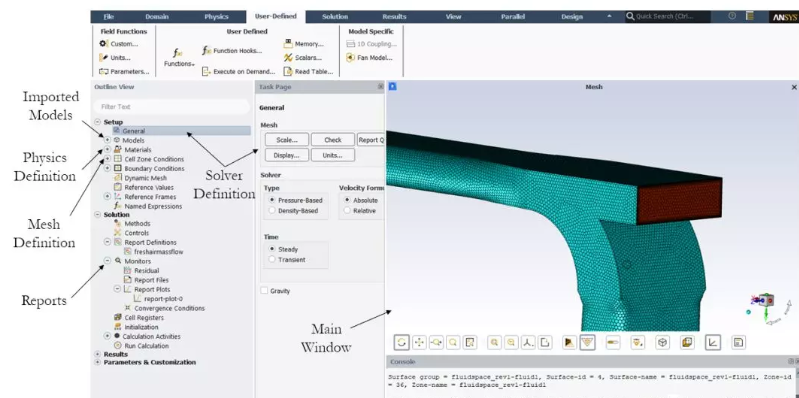This screenshot has height=398, width=799.
Task: Click the Report Quality button
Action: pyautogui.click(x=370, y=140)
